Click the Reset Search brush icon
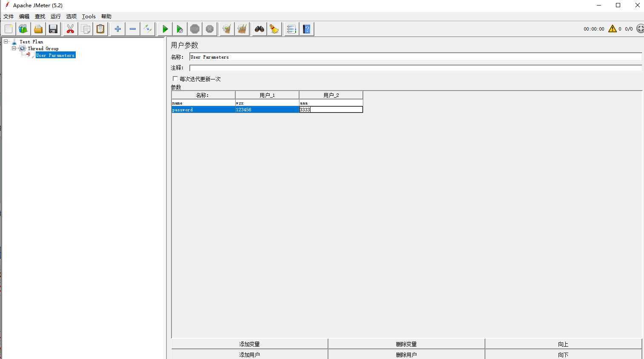This screenshot has width=644, height=359. [x=274, y=29]
